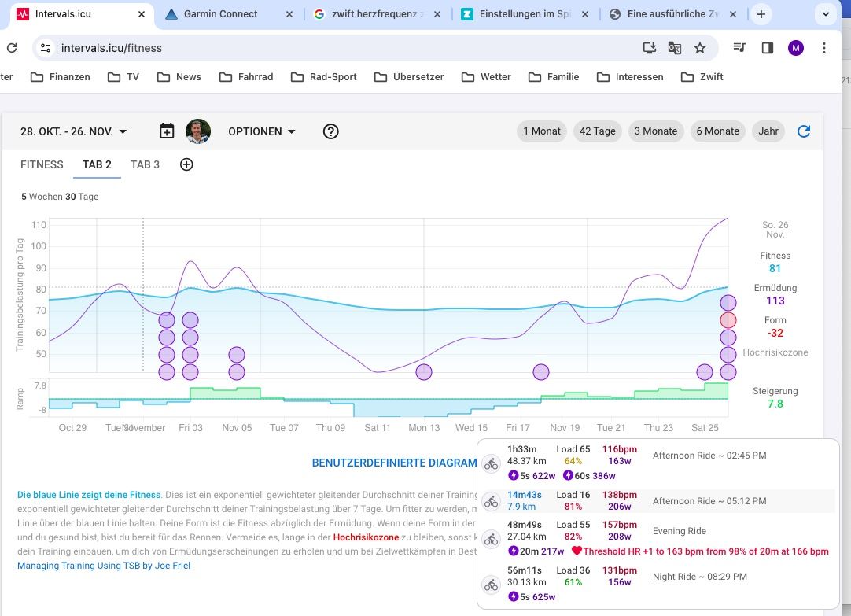The width and height of the screenshot is (851, 616).
Task: Expand the 28. Okt. - 26. Nov. date range
Action: point(74,131)
